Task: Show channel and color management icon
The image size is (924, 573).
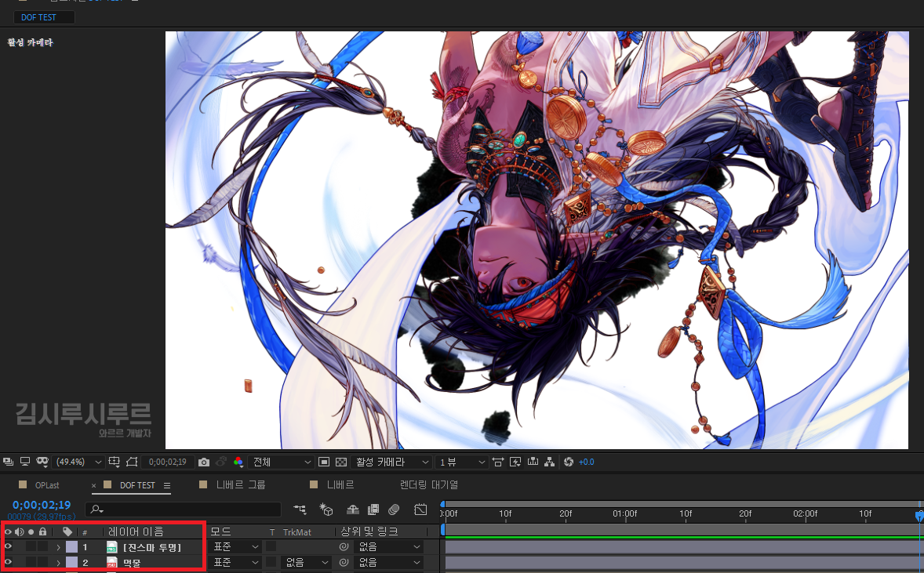Action: [x=238, y=462]
